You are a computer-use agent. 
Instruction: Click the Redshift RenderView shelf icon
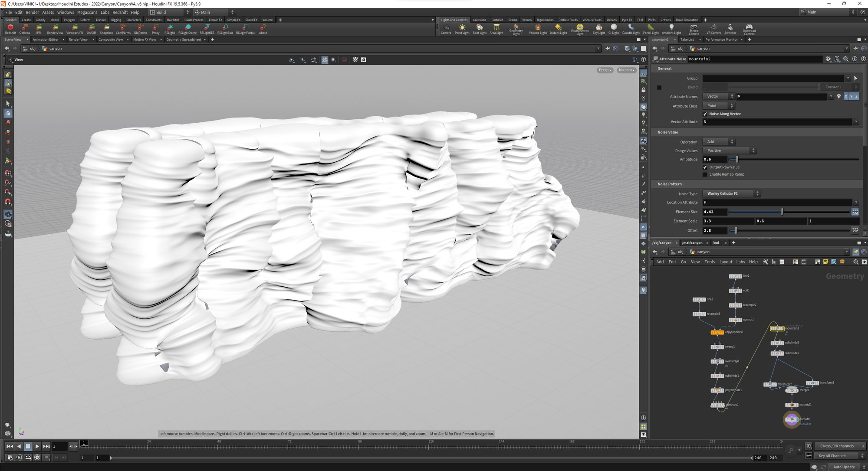55,29
